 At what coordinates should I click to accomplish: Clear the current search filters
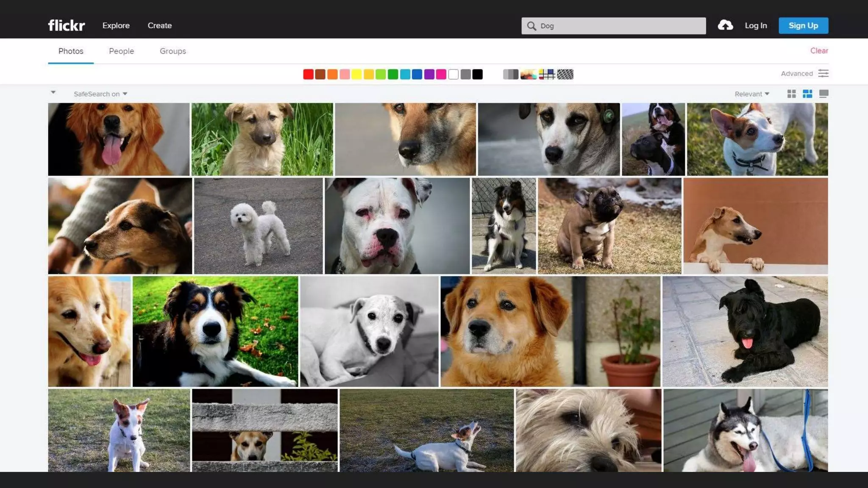pos(819,50)
